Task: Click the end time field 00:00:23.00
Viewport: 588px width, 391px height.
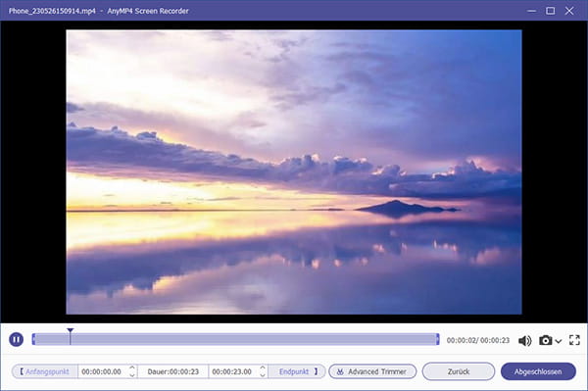Action: [x=232, y=371]
